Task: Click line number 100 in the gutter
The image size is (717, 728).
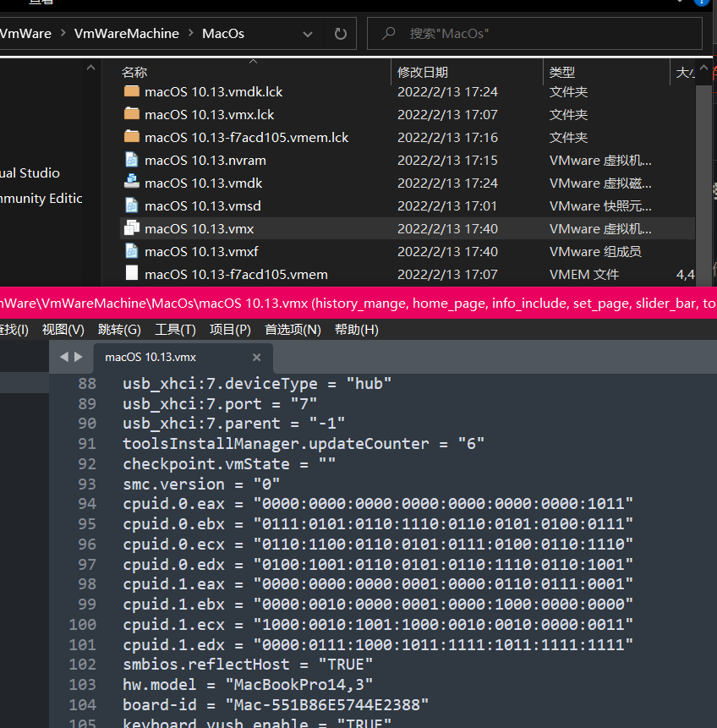Action: (x=83, y=624)
